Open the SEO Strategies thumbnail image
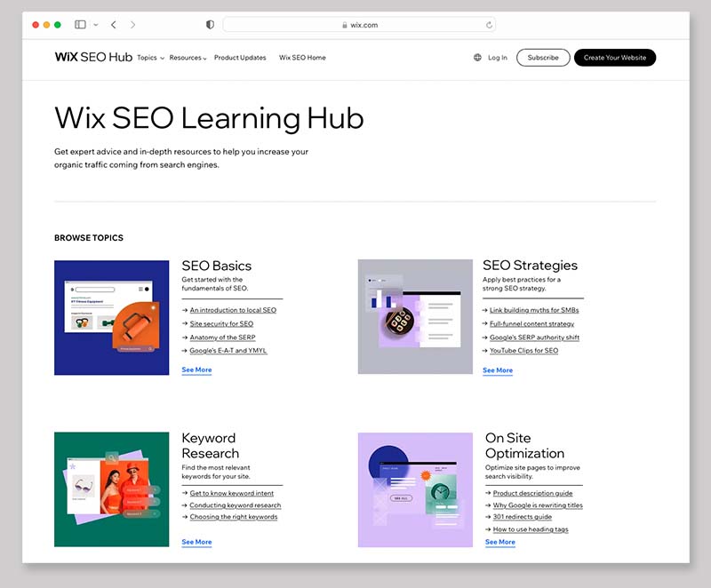 coord(415,317)
